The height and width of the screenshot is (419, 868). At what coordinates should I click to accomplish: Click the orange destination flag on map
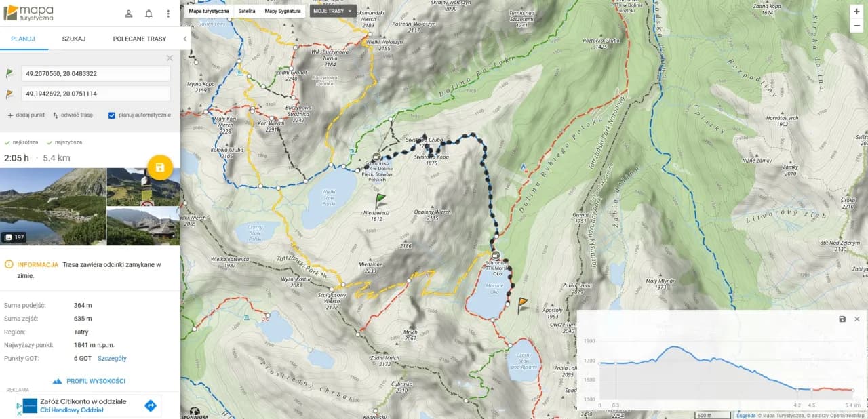pos(523,304)
